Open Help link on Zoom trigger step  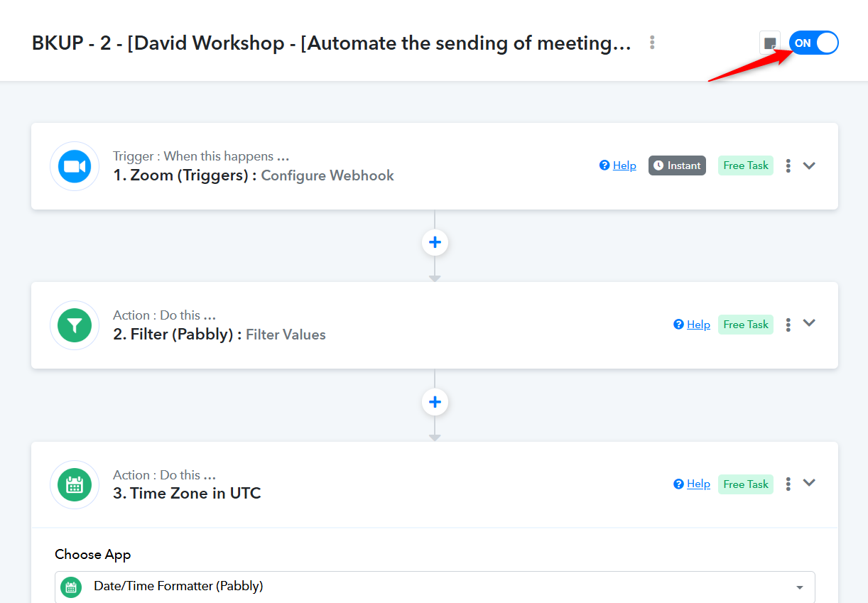[618, 165]
